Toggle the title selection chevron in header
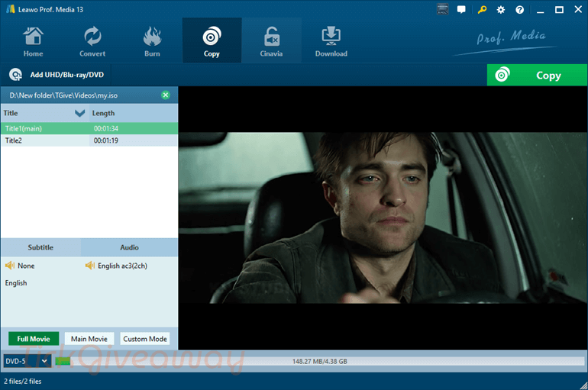 click(79, 113)
